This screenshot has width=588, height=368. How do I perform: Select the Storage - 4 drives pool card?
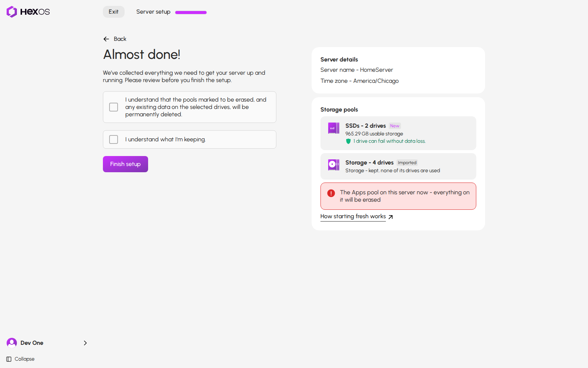click(398, 166)
